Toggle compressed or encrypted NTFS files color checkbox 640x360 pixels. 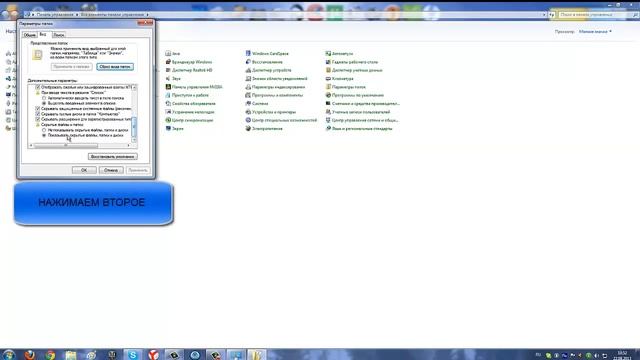(38, 87)
